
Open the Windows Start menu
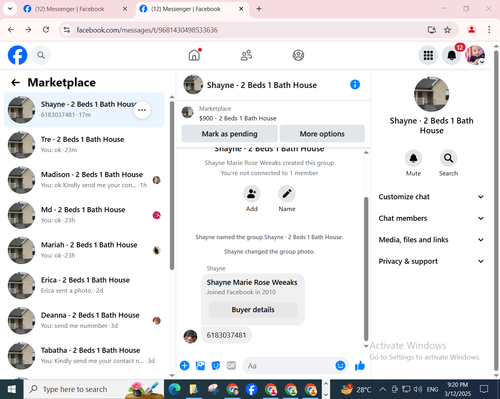pos(12,389)
